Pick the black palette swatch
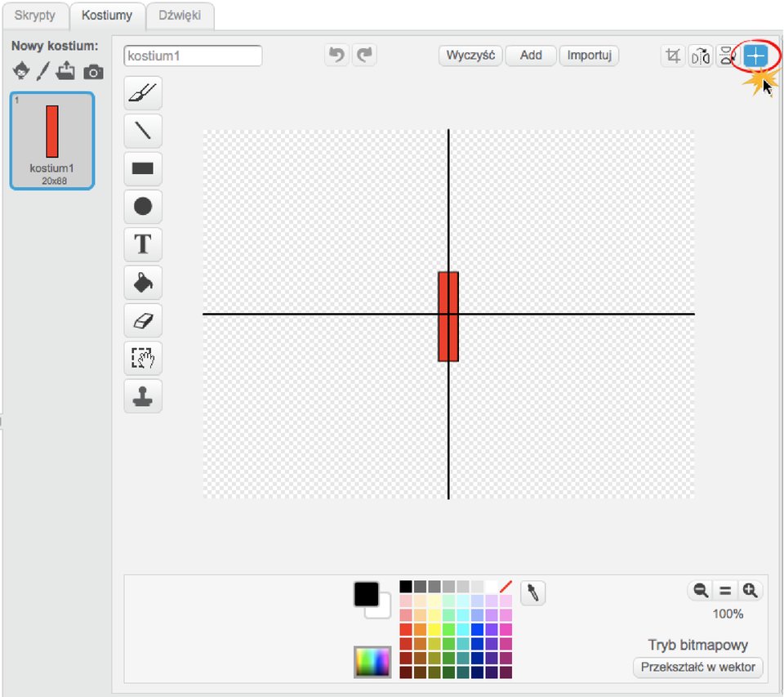The height and width of the screenshot is (697, 784). click(406, 587)
